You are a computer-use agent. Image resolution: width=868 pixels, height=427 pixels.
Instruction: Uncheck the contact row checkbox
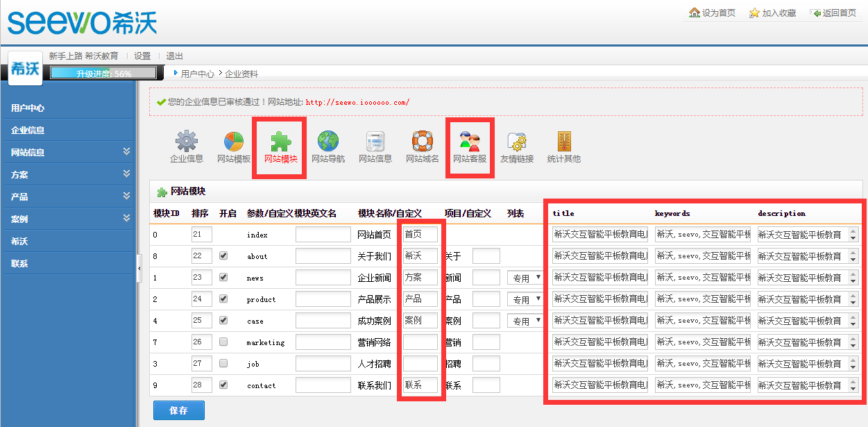coord(223,385)
